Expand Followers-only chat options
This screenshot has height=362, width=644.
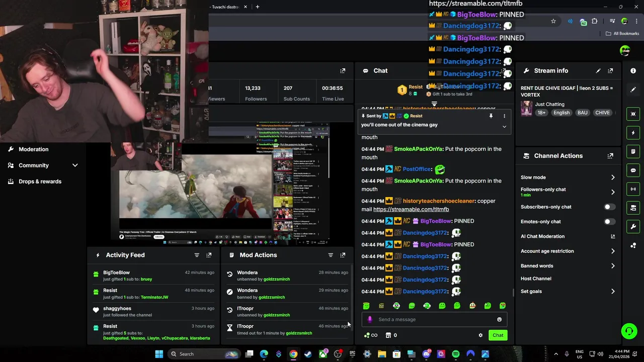pyautogui.click(x=613, y=192)
